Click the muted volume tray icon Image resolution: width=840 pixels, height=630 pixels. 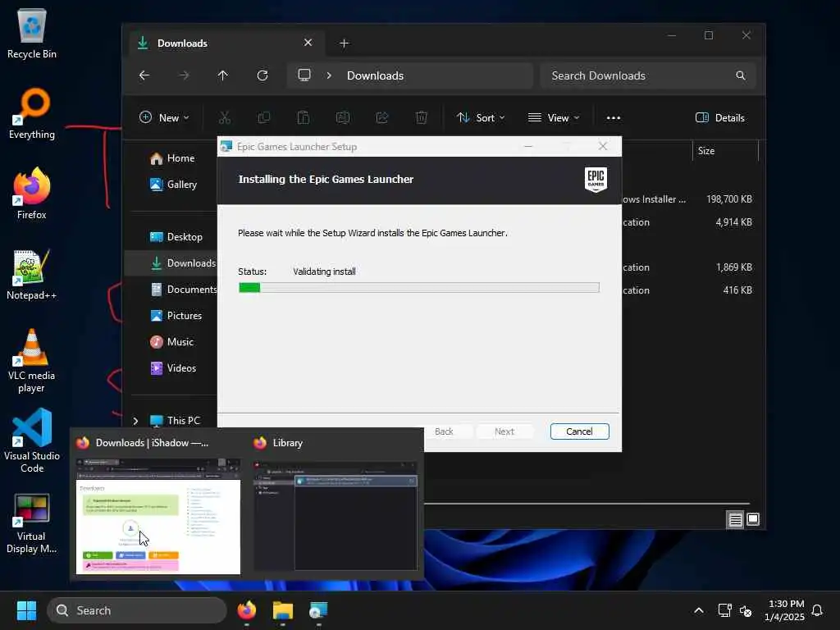click(x=746, y=610)
